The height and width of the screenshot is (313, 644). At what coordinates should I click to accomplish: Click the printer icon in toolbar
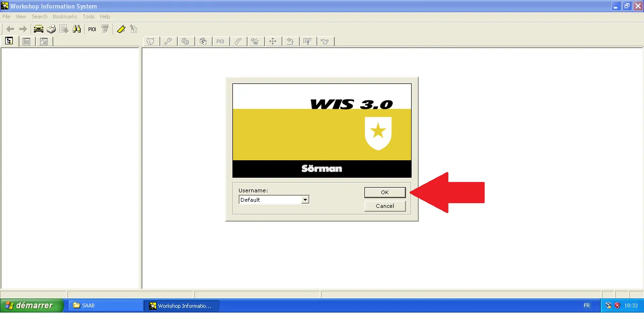pos(51,29)
